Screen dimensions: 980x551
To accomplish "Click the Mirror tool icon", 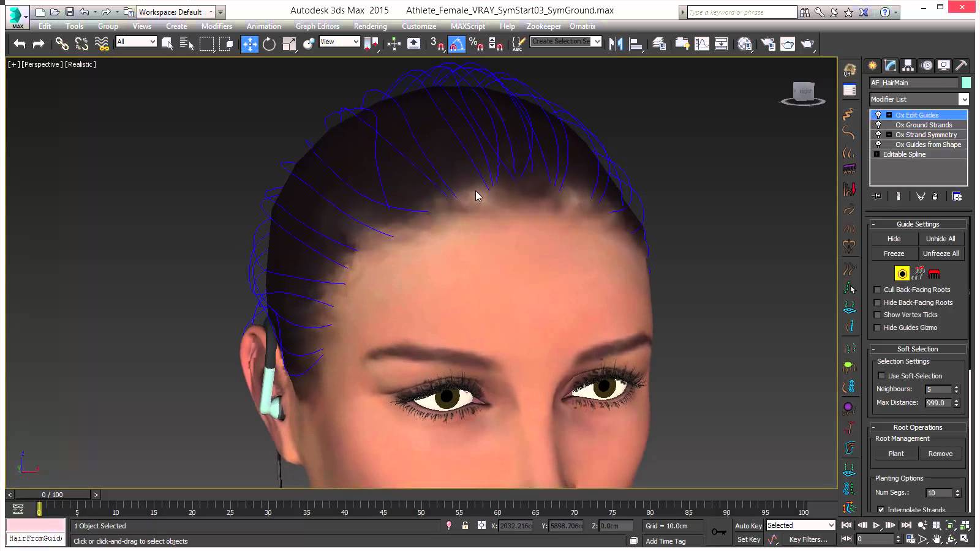I will 616,43.
